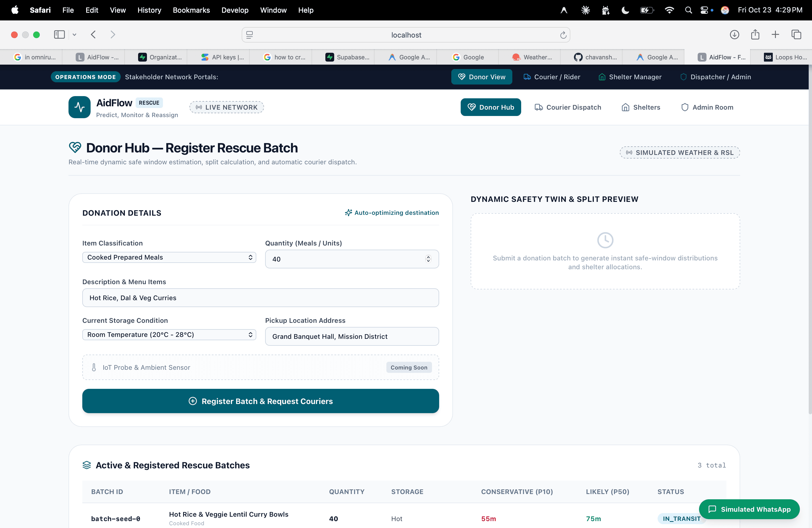The width and height of the screenshot is (812, 528).
Task: Open macOS Control Center icon
Action: 704,10
